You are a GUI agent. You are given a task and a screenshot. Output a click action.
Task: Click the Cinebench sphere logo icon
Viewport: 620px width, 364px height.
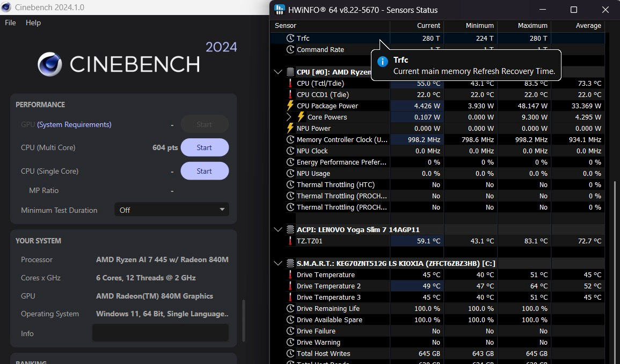click(50, 64)
